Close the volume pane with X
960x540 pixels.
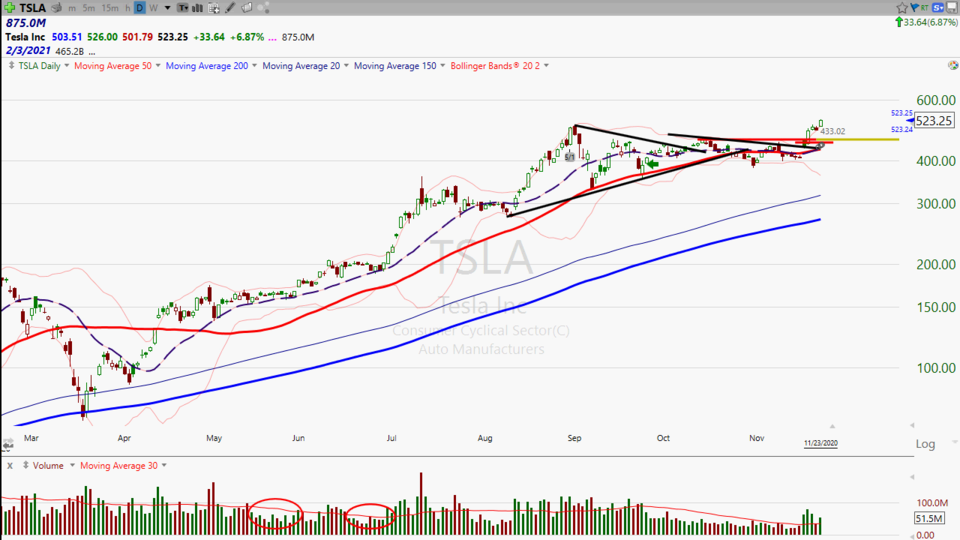(9, 466)
